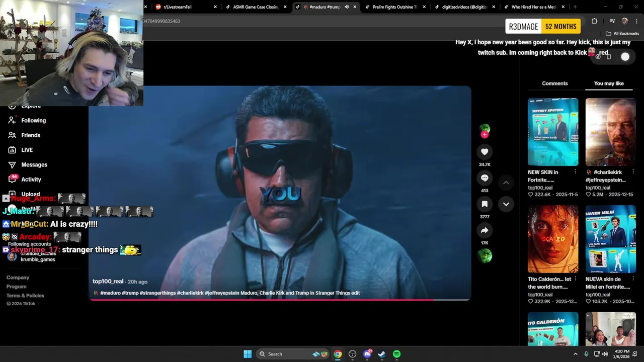The image size is (644, 362).
Task: Like the video with the heart icon
Action: (x=485, y=152)
